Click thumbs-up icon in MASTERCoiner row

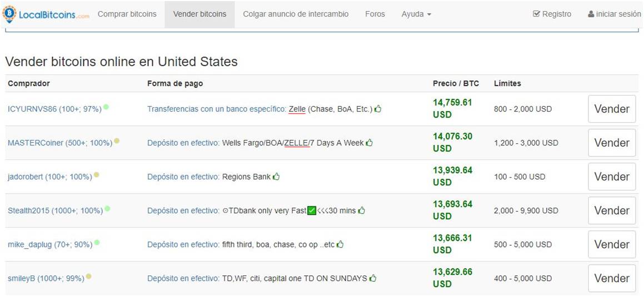(x=370, y=143)
